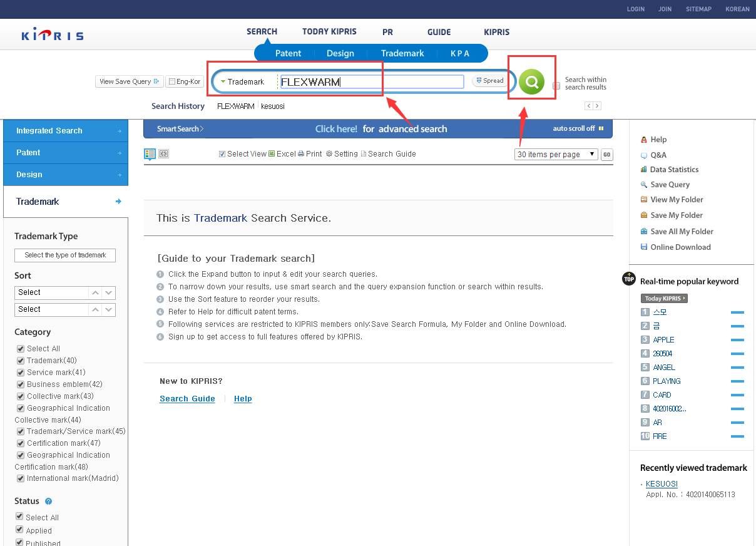Go to next search history arrow
This screenshot has height=546, width=756.
598,106
